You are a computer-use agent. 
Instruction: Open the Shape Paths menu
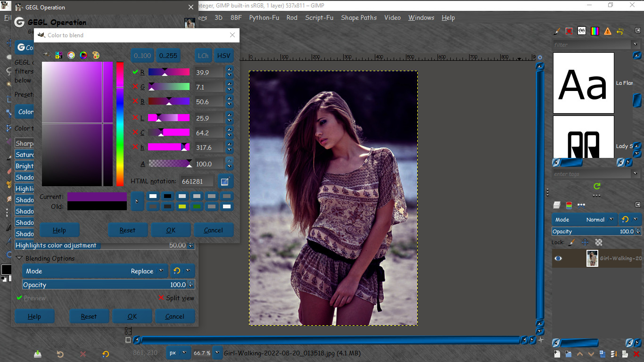coord(359,17)
